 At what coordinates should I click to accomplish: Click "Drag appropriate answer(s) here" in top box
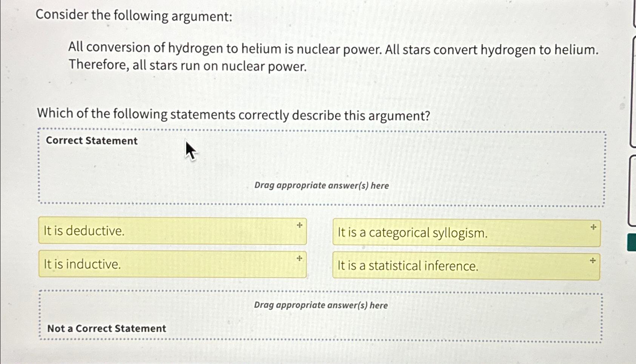click(x=321, y=186)
